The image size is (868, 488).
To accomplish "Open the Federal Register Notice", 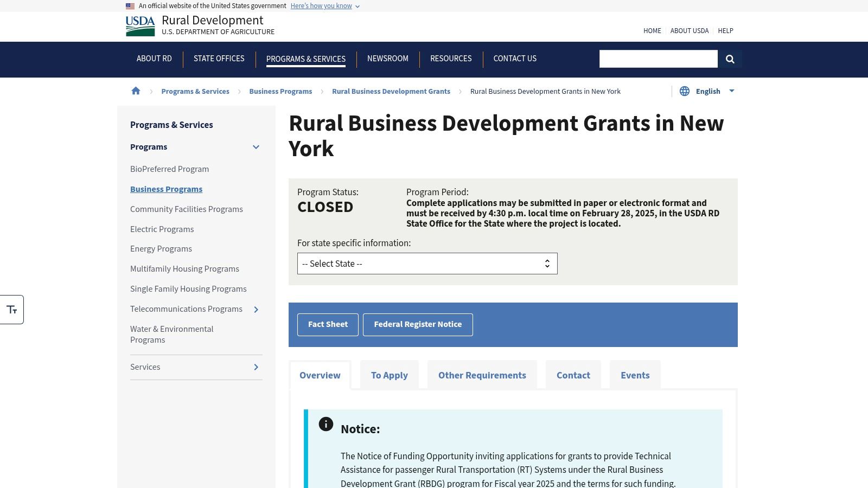I will click(x=418, y=324).
